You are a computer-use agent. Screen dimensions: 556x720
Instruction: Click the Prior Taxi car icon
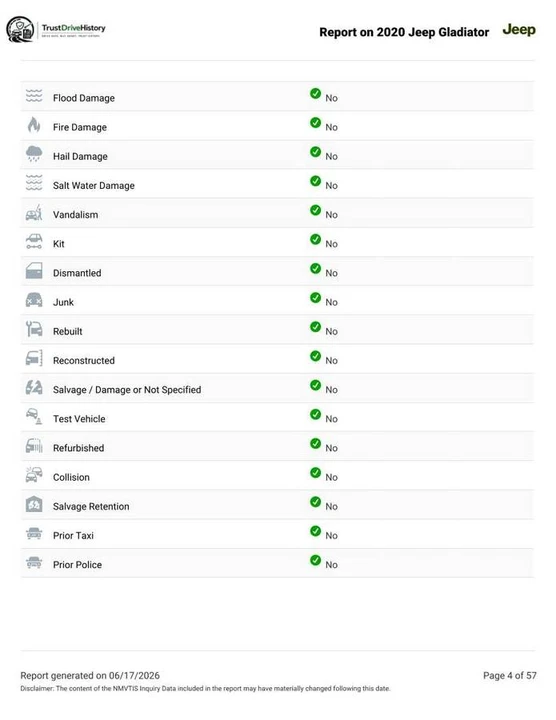(34, 534)
